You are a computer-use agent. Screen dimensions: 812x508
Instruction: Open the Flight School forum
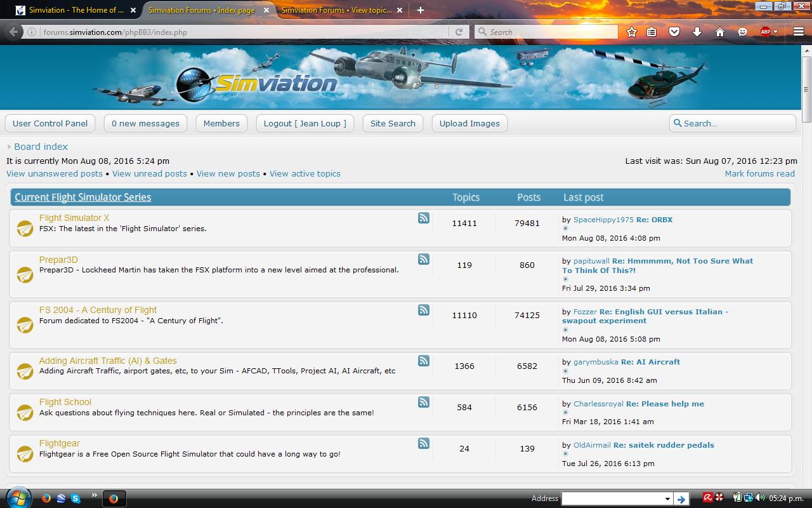65,402
